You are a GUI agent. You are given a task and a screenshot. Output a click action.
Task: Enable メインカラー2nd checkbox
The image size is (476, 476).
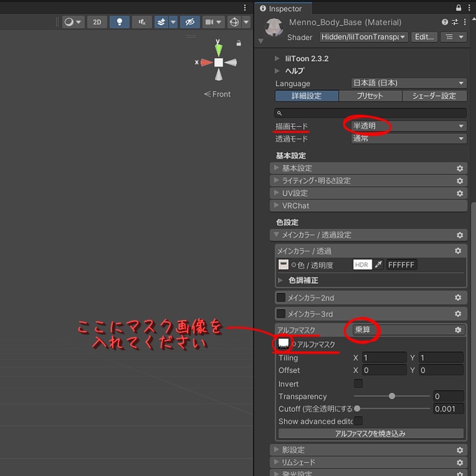281,297
